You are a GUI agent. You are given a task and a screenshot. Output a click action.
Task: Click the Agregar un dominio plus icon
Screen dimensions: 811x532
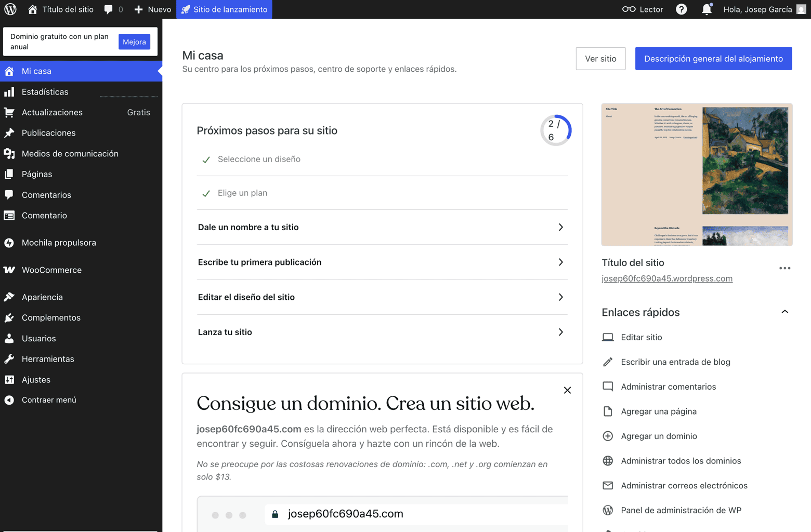(608, 436)
